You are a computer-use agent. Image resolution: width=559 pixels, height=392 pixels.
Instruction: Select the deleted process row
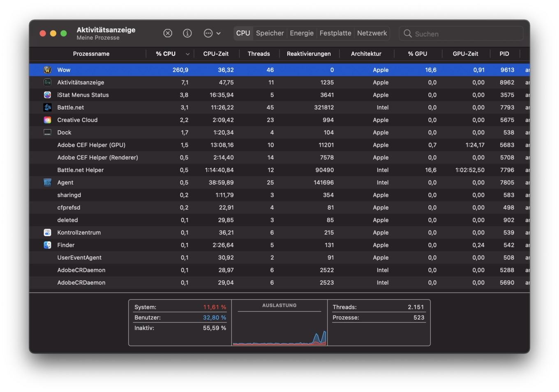click(279, 220)
